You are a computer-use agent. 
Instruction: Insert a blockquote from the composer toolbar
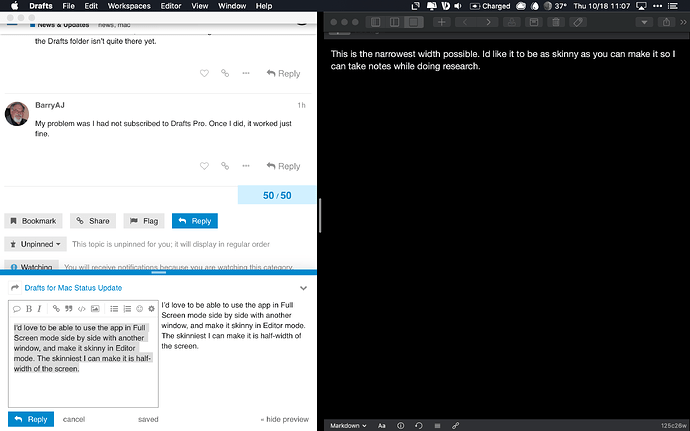tap(69, 309)
